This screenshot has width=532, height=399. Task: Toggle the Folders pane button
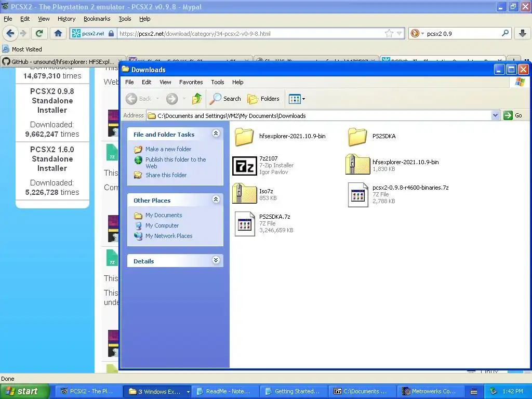coord(263,99)
